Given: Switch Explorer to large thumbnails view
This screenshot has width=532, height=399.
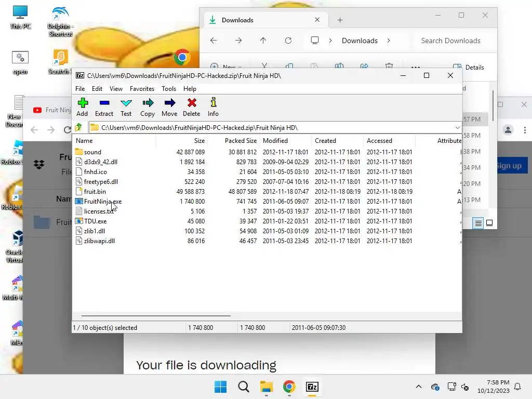Looking at the screenshot, I should [489, 223].
